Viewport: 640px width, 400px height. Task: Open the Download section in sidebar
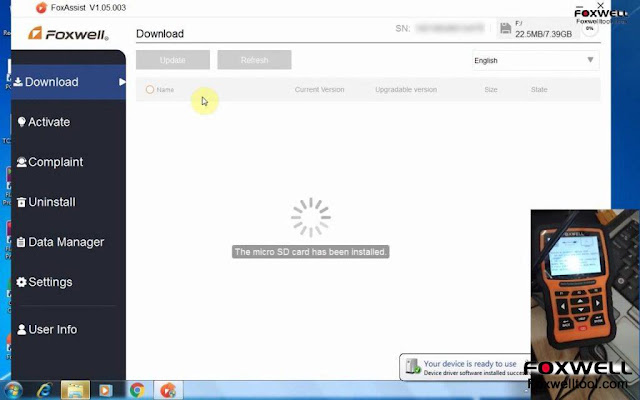point(68,82)
